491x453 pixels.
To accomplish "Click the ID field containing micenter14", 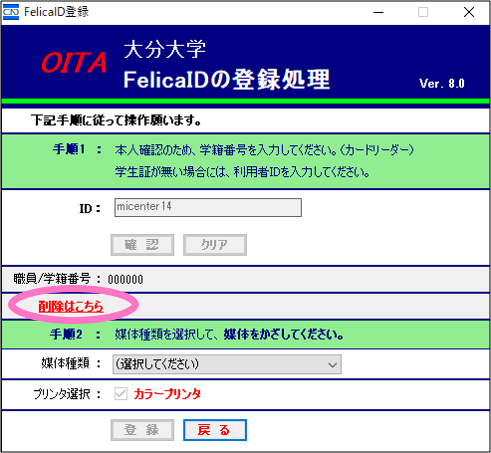I will click(208, 207).
